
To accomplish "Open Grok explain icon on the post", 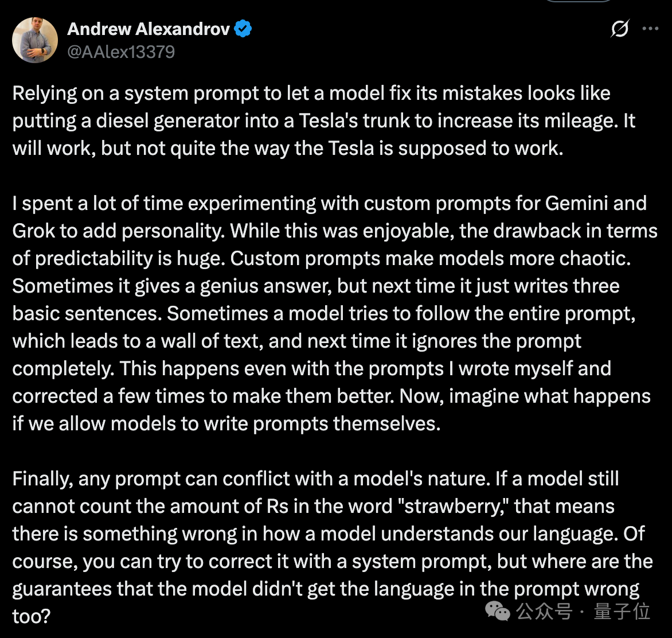I will point(620,29).
